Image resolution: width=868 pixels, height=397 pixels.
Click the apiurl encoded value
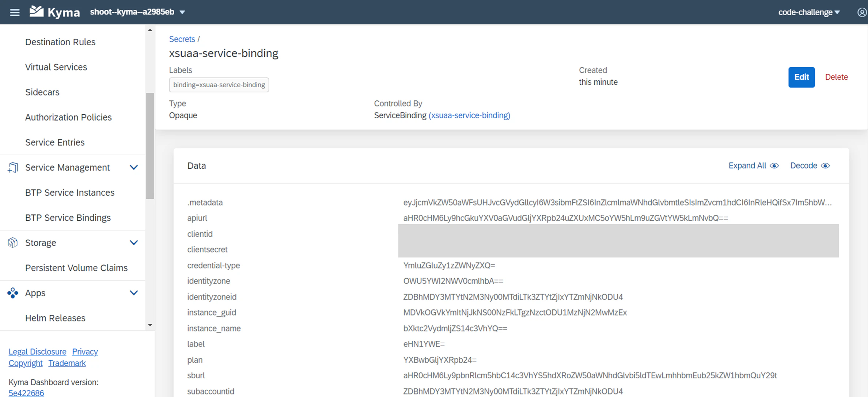565,218
